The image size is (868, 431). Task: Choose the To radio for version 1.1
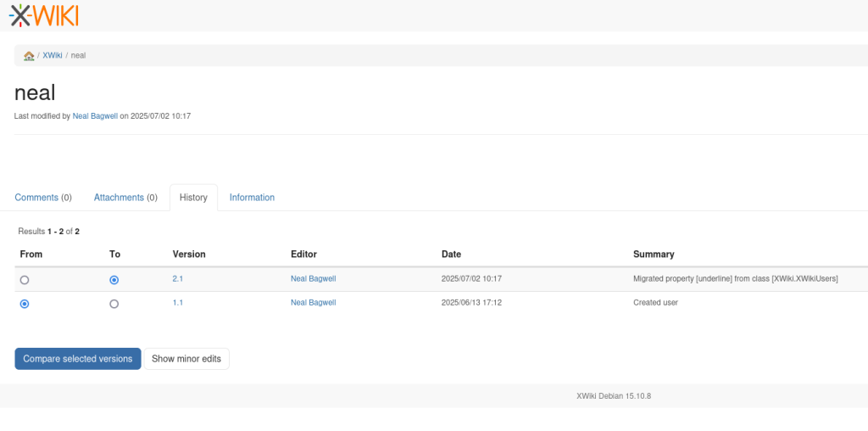[114, 304]
